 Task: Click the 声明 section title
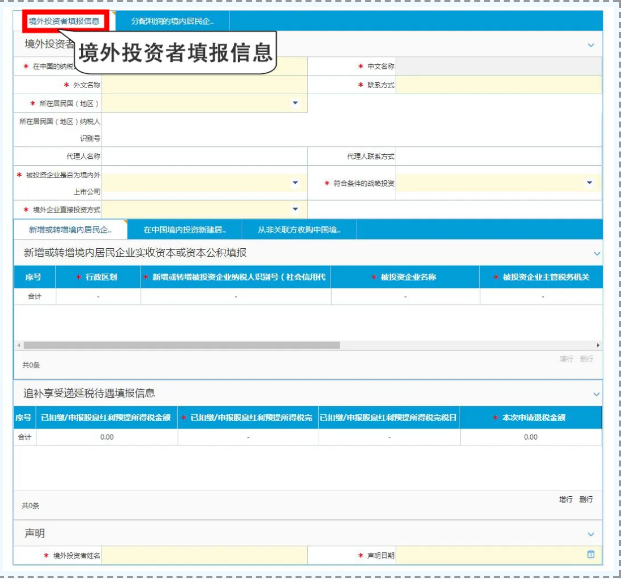click(x=35, y=534)
